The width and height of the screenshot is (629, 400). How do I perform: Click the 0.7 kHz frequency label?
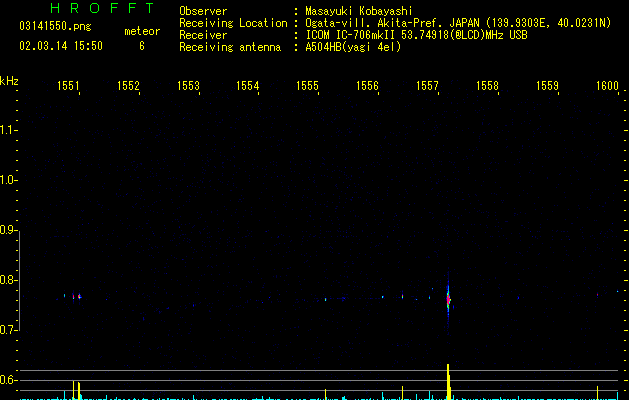8,330
